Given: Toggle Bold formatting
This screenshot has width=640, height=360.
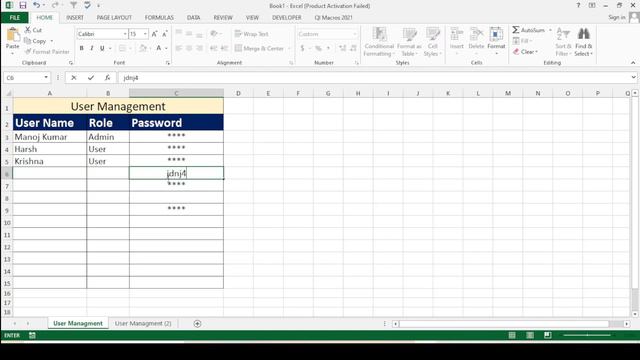Looking at the screenshot, I should click(x=82, y=48).
